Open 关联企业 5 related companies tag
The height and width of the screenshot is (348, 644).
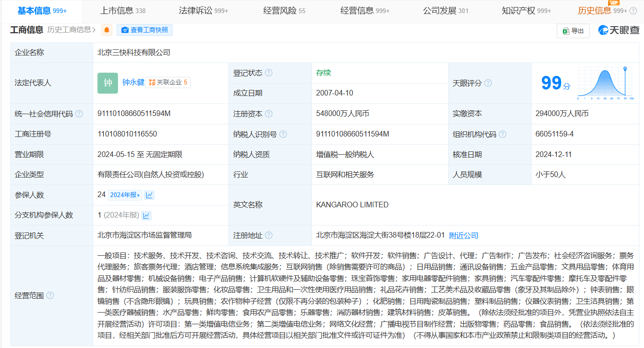(x=168, y=82)
